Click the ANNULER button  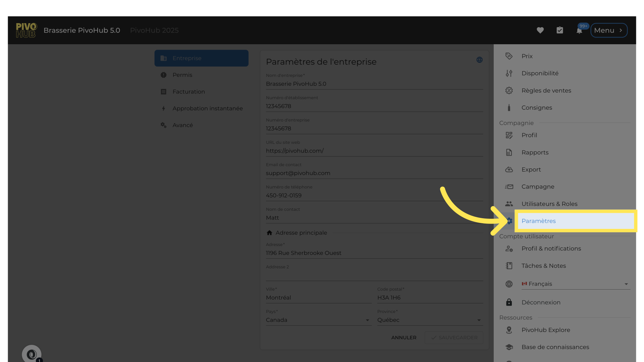pos(404,338)
